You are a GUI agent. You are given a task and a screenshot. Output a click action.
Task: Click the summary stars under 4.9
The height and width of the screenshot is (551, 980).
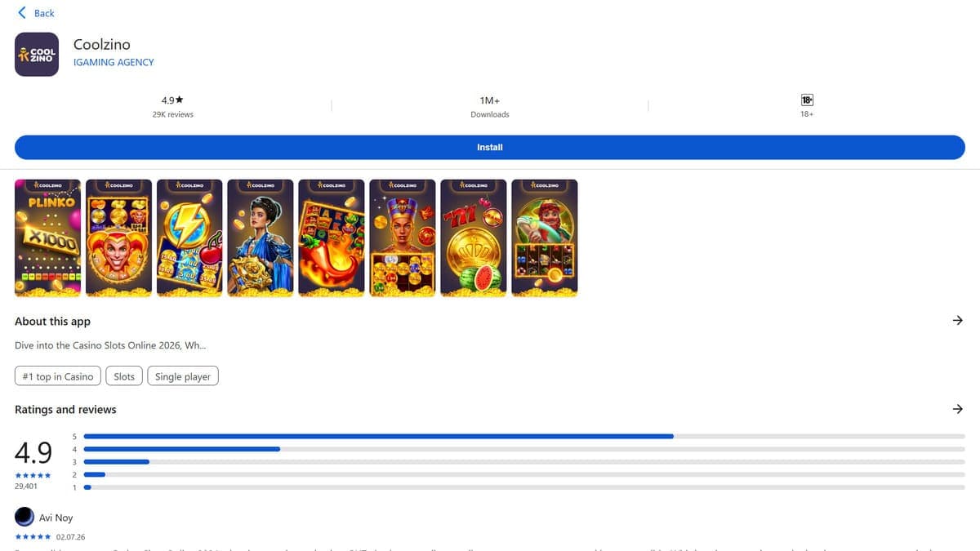click(33, 475)
